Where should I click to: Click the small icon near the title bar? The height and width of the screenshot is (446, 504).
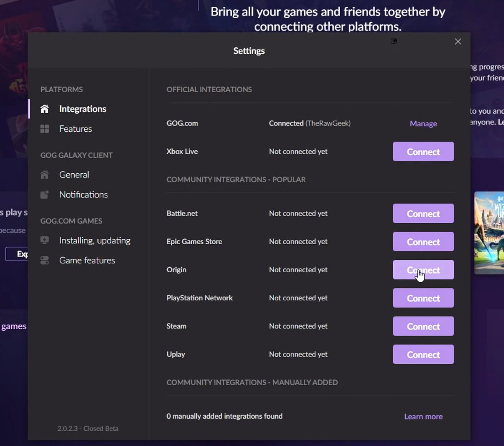394,41
